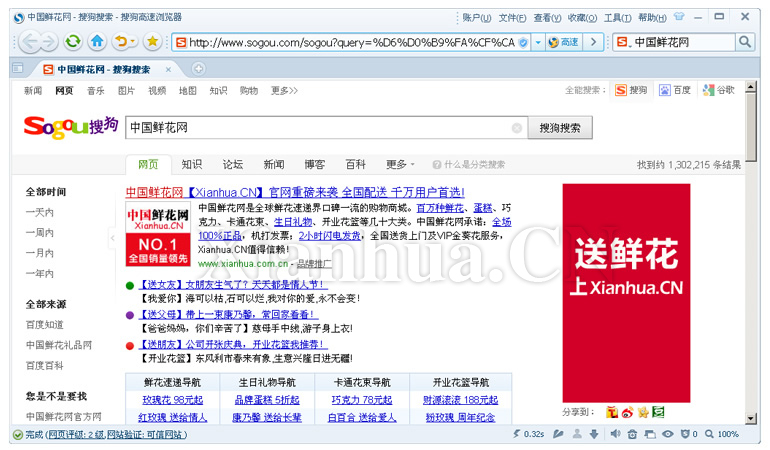Click the lightning page speed indicator 0.32s
770x450 pixels.
528,434
